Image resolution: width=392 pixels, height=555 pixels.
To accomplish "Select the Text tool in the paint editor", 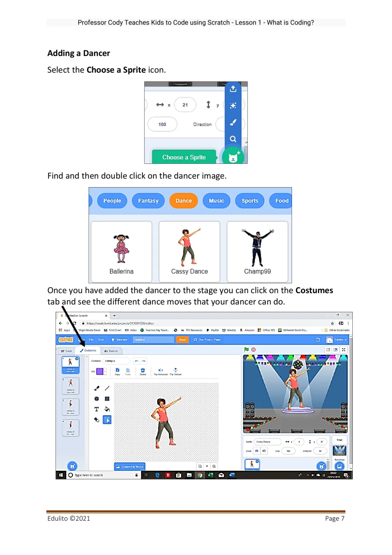I will point(97,409).
